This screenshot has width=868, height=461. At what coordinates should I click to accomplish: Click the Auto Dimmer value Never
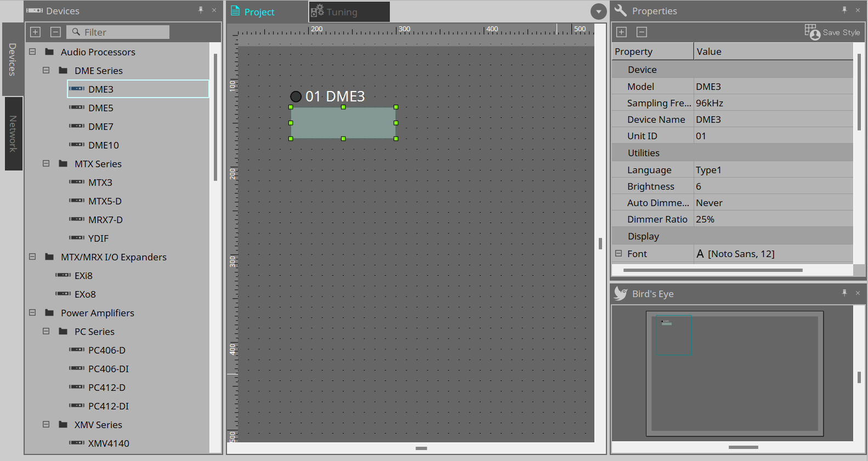coord(773,203)
